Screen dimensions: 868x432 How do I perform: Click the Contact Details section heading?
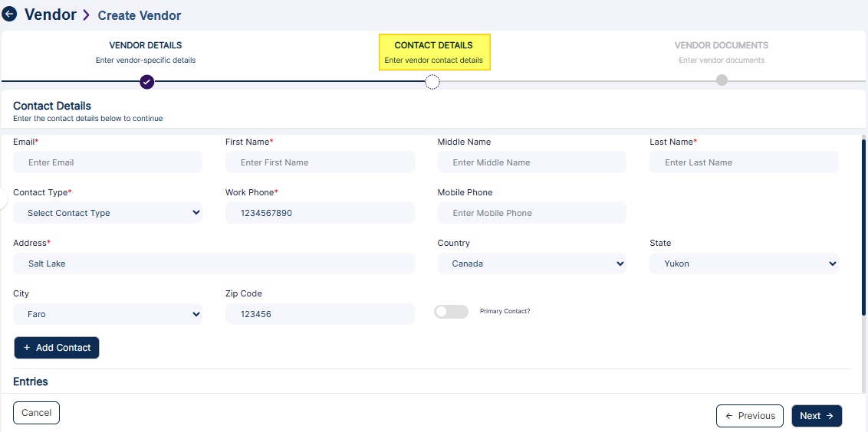point(52,106)
